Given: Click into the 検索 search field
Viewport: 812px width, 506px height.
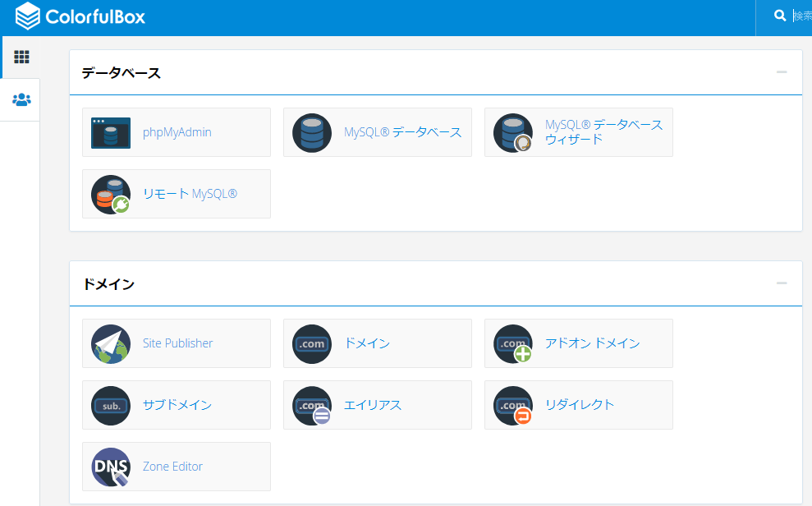Looking at the screenshot, I should (x=802, y=16).
